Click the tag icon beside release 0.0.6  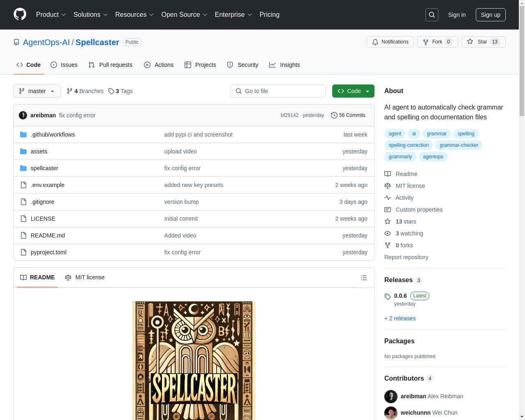pos(388,296)
